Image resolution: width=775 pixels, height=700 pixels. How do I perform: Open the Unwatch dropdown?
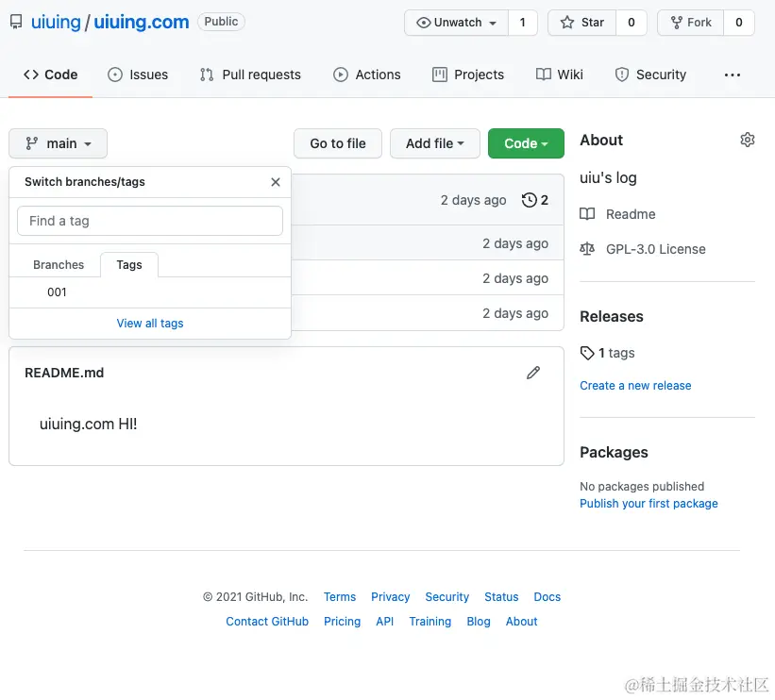tap(456, 23)
